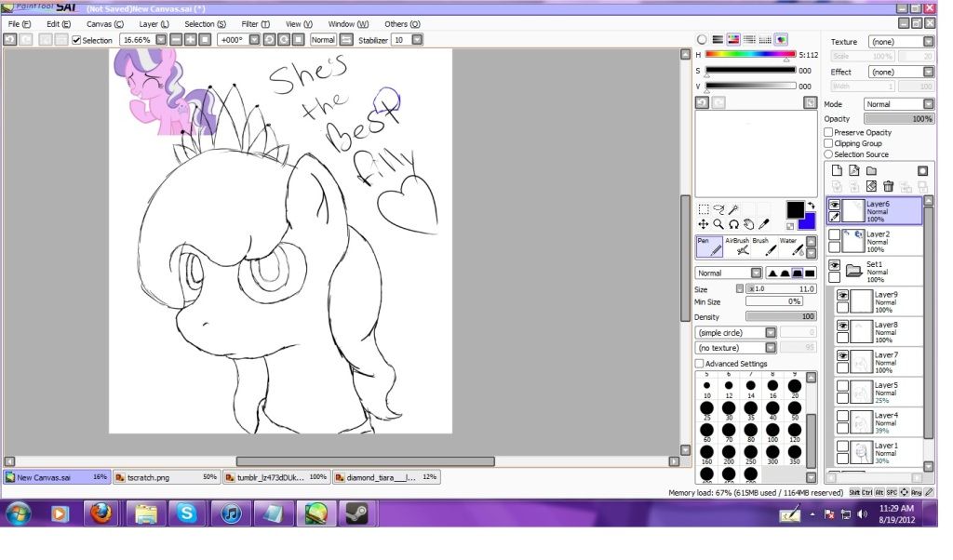The width and height of the screenshot is (953, 560).
Task: Enable Preserve Opacity
Action: click(827, 132)
